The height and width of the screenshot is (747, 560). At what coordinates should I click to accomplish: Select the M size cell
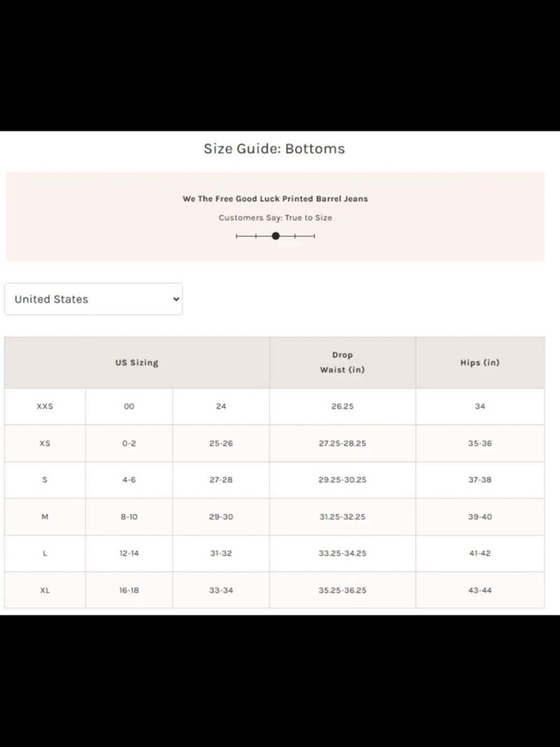pos(45,517)
